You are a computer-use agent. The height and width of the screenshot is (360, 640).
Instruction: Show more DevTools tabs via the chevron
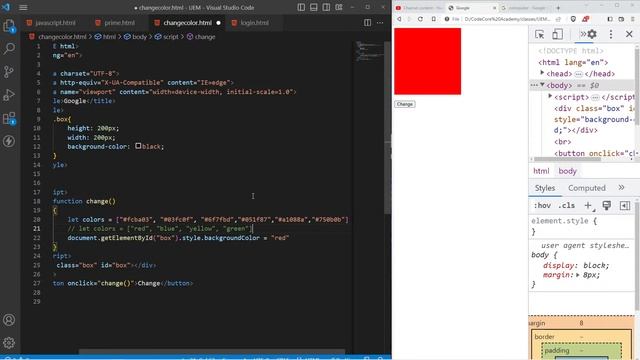[x=583, y=34]
